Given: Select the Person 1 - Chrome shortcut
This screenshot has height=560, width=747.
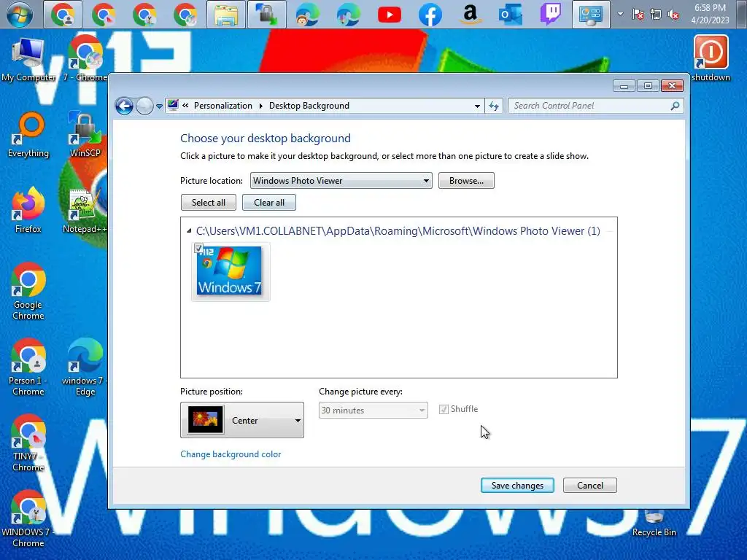Looking at the screenshot, I should point(28,367).
